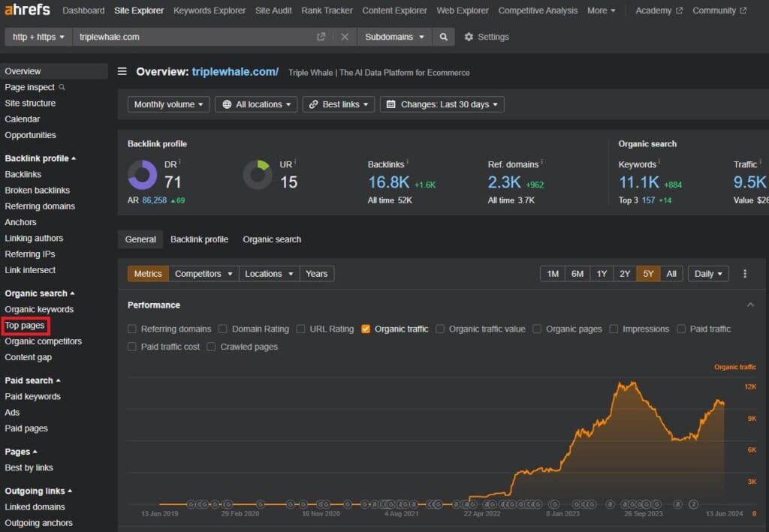Click the UR donut chart
This screenshot has height=532, width=769.
pos(258,175)
